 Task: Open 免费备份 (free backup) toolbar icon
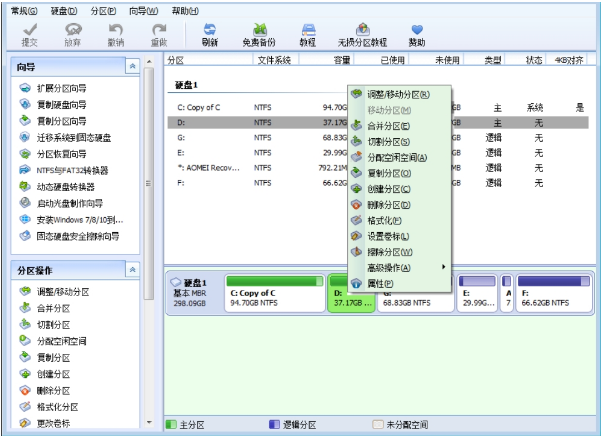point(260,35)
